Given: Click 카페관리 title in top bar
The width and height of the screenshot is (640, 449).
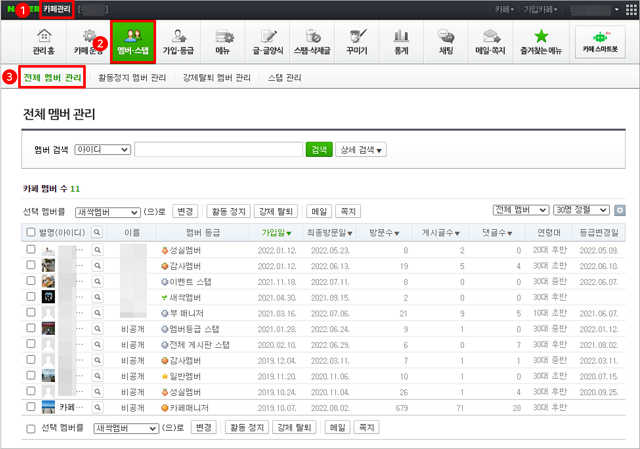Looking at the screenshot, I should [x=57, y=9].
